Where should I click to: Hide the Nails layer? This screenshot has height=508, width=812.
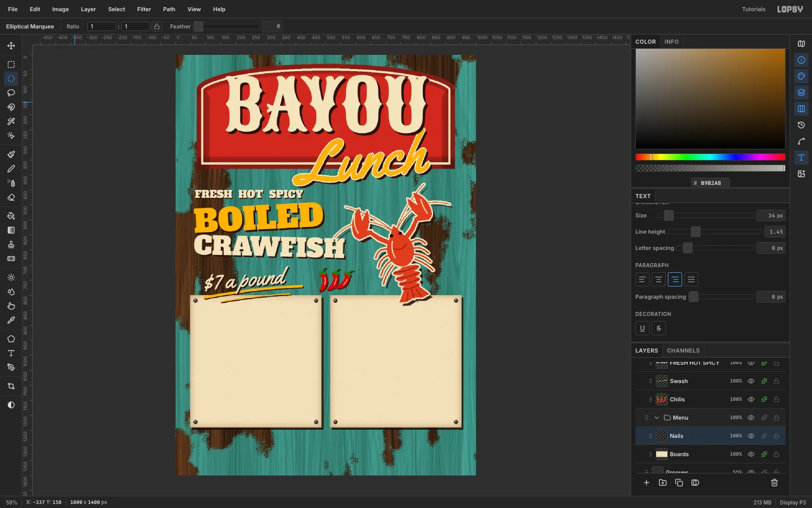click(751, 436)
